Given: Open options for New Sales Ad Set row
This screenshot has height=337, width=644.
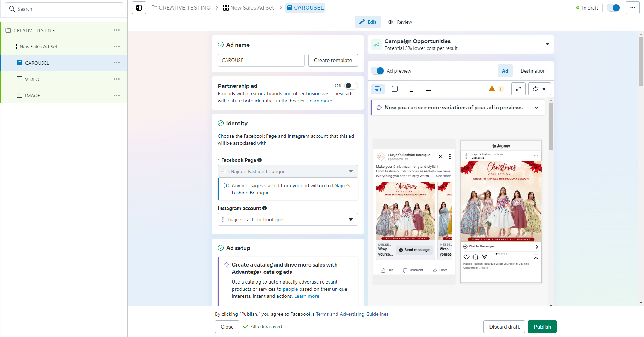Looking at the screenshot, I should 117,47.
